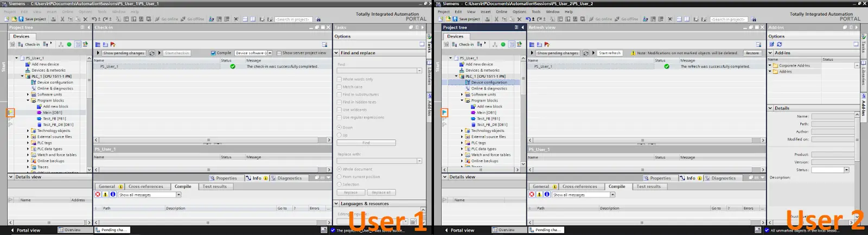Click the red flag icon in PS_User_1 Check-in editor

click(113, 45)
